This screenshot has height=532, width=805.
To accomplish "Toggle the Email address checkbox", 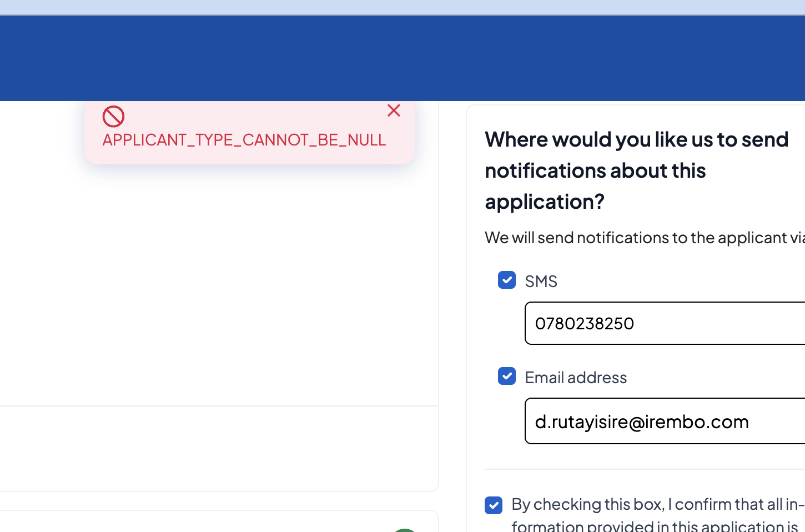I will point(506,376).
